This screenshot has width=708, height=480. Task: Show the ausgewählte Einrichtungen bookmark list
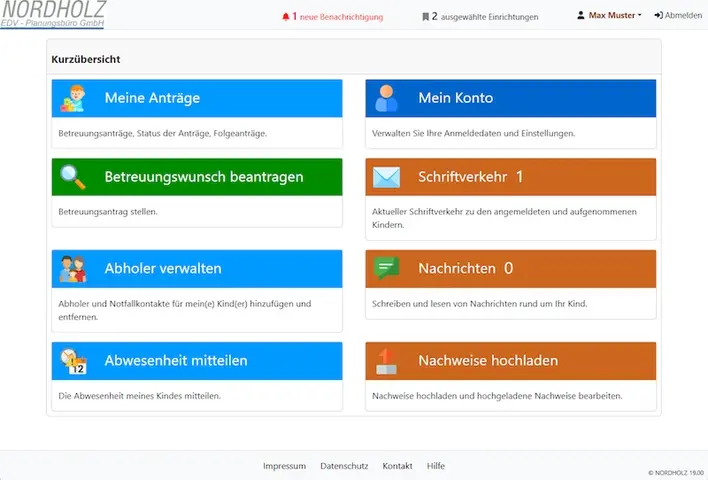coord(480,17)
